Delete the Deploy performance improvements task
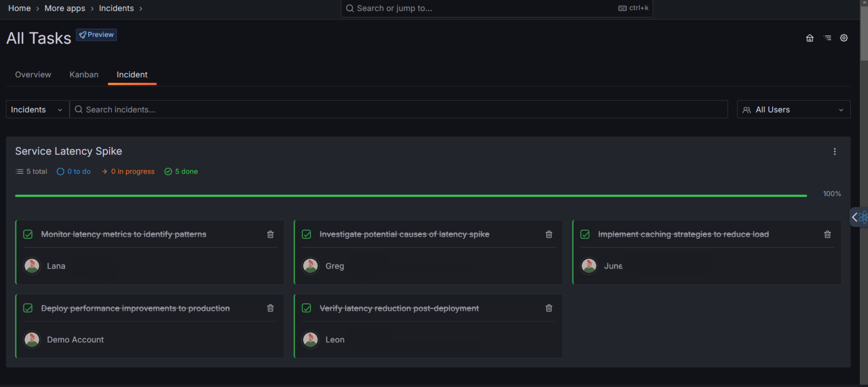868x387 pixels. pos(270,308)
